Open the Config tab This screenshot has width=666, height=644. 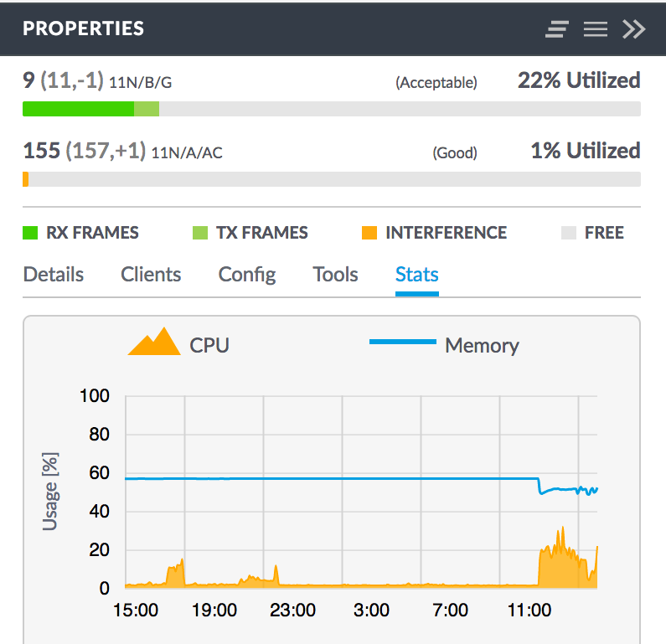pos(247,275)
